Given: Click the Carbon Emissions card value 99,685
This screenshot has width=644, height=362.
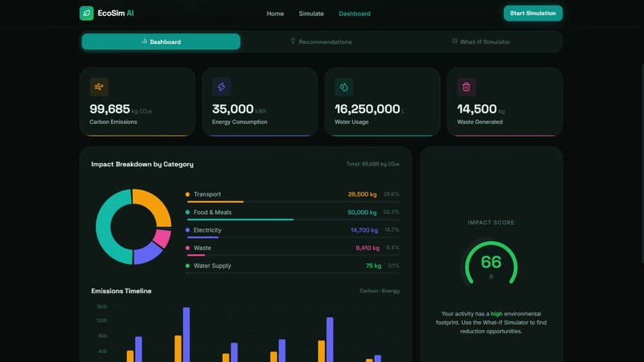Looking at the screenshot, I should click(109, 109).
